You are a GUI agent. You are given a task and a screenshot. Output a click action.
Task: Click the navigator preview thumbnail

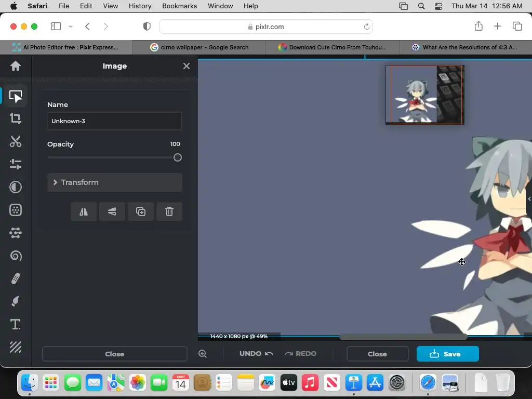click(x=425, y=95)
